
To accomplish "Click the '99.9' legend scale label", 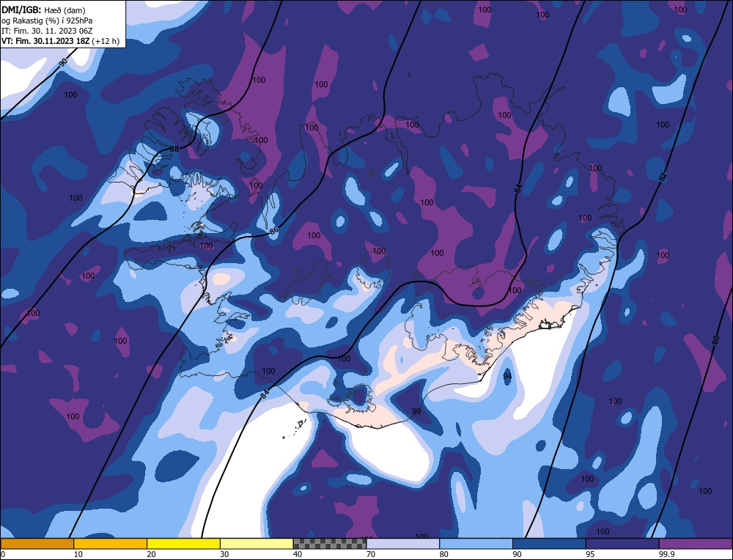I will 666,554.
